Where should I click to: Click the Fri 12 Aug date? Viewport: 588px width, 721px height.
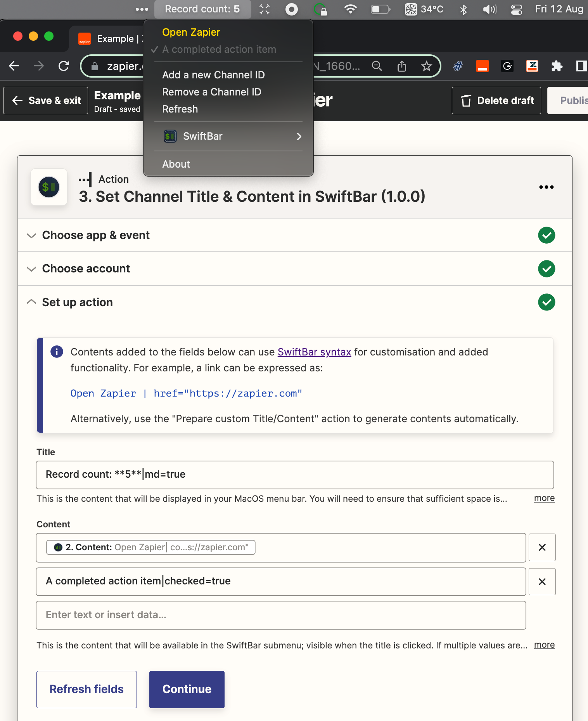559,9
